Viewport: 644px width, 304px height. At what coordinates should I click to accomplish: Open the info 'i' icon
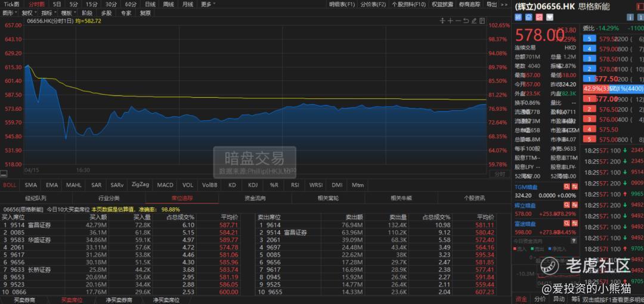click(x=630, y=17)
